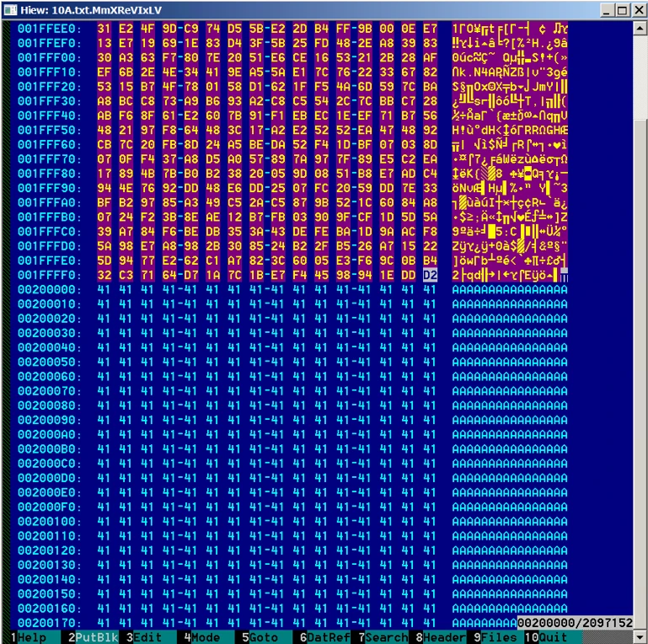The image size is (648, 644).
Task: Click first byte 31 on row 001FFEE0
Action: (x=104, y=29)
